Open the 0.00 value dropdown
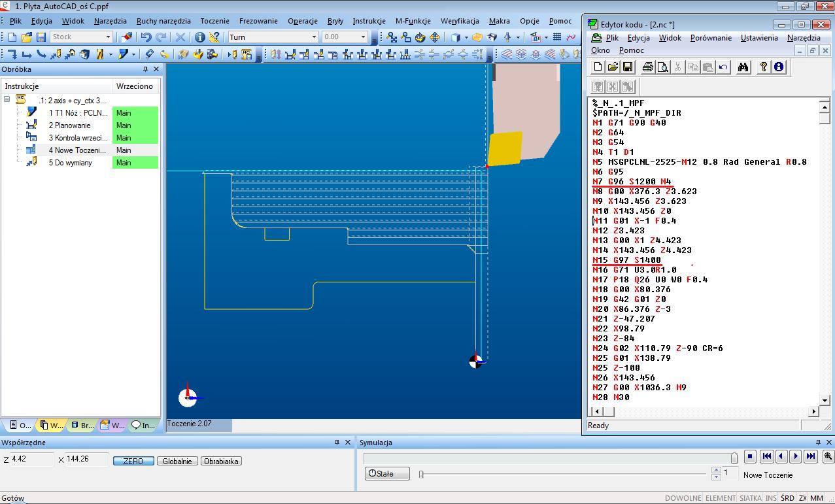The width and height of the screenshot is (835, 504). tap(363, 37)
